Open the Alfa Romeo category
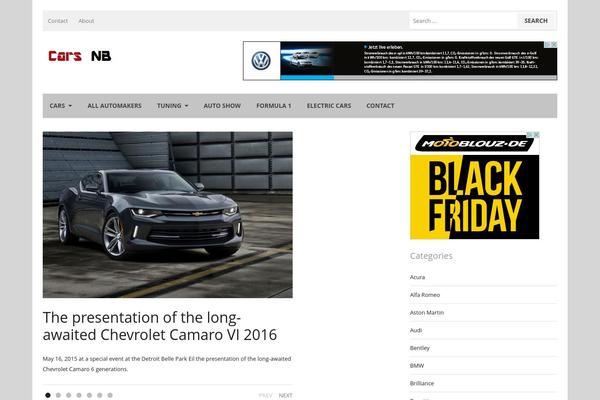 pyautogui.click(x=425, y=294)
